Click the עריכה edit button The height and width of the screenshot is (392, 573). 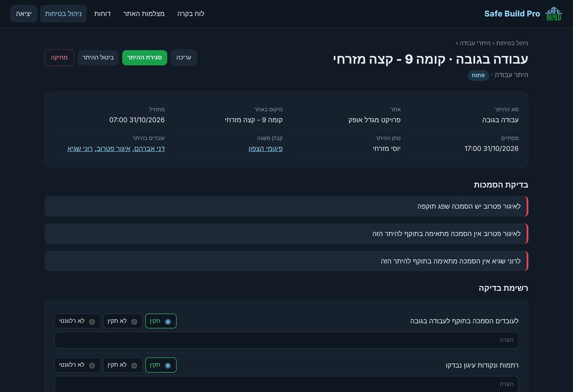click(x=184, y=57)
